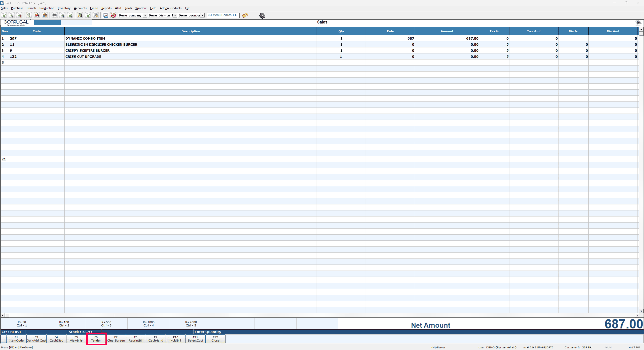Open the settings gear icon
The image size is (644, 350).
coord(262,15)
